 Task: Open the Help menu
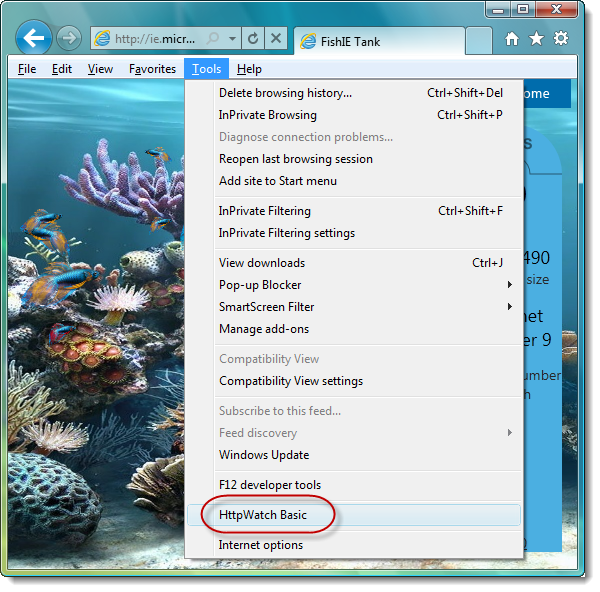pos(249,69)
